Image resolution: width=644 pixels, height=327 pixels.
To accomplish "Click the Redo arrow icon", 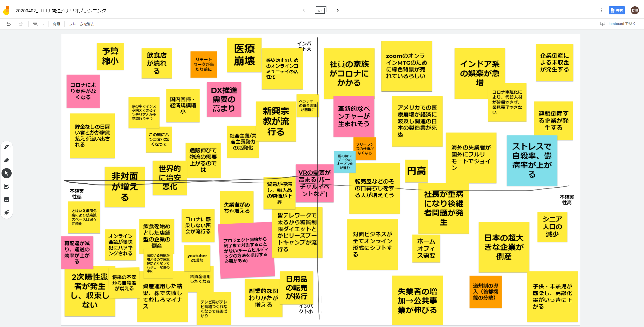I will [x=21, y=24].
